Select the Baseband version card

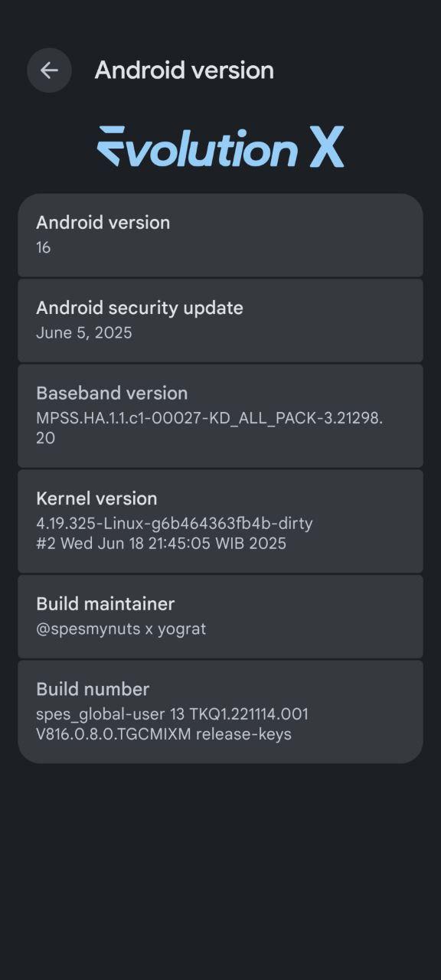pos(220,416)
